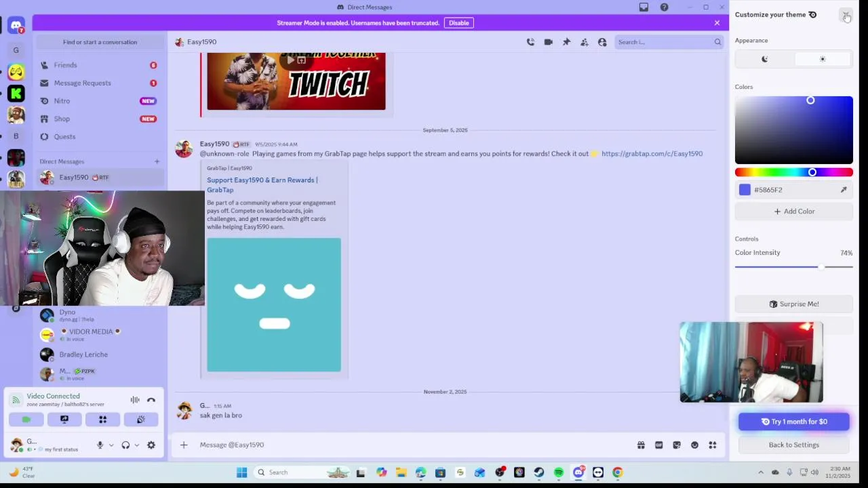
Task: Open VIDOR MEDIA conversation
Action: [100, 335]
